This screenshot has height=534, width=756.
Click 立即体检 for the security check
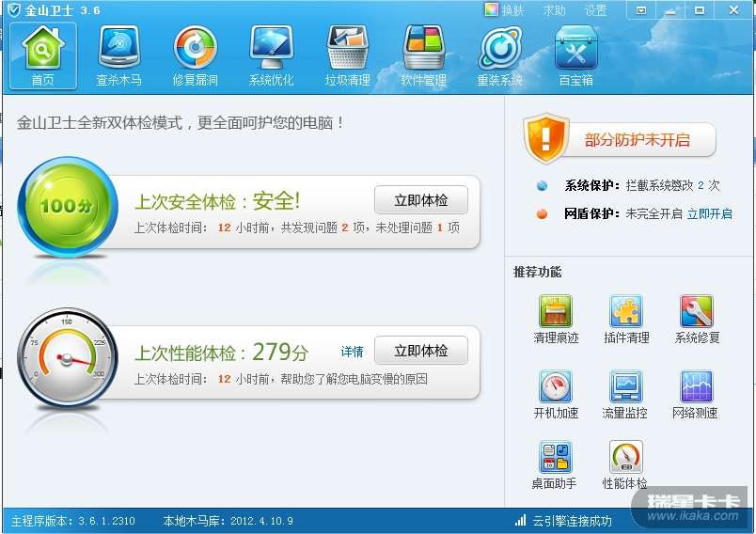(x=421, y=200)
